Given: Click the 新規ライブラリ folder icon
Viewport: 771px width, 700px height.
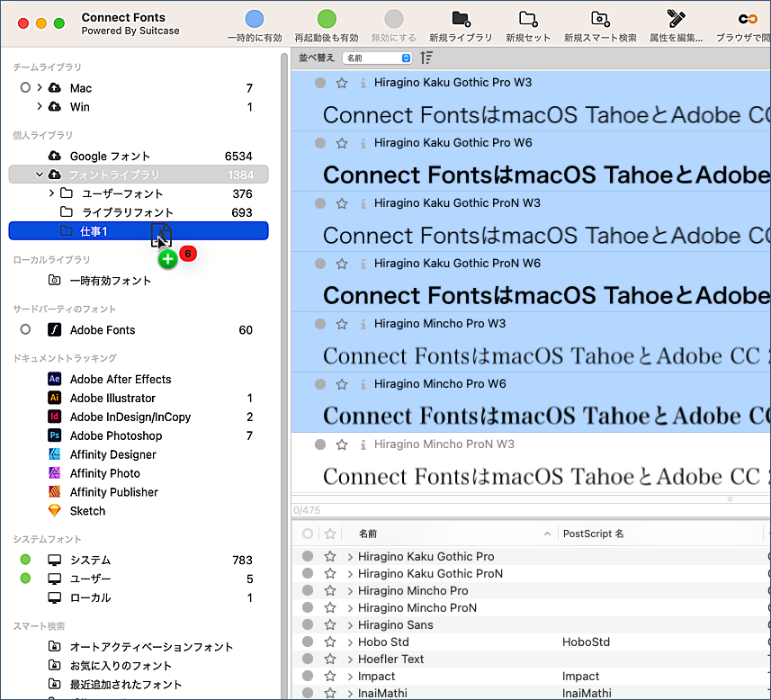Looking at the screenshot, I should pos(461,19).
